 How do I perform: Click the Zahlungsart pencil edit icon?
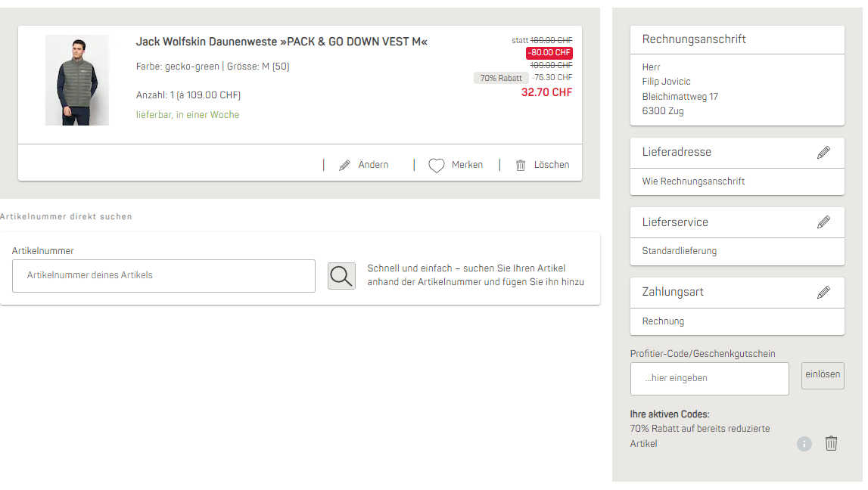[823, 292]
